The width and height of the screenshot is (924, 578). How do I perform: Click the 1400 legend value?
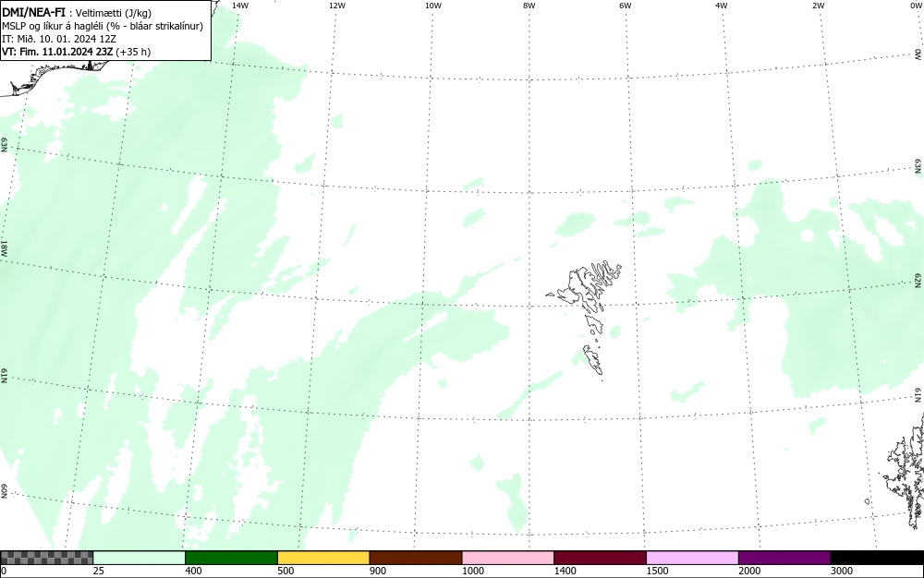[x=565, y=571]
